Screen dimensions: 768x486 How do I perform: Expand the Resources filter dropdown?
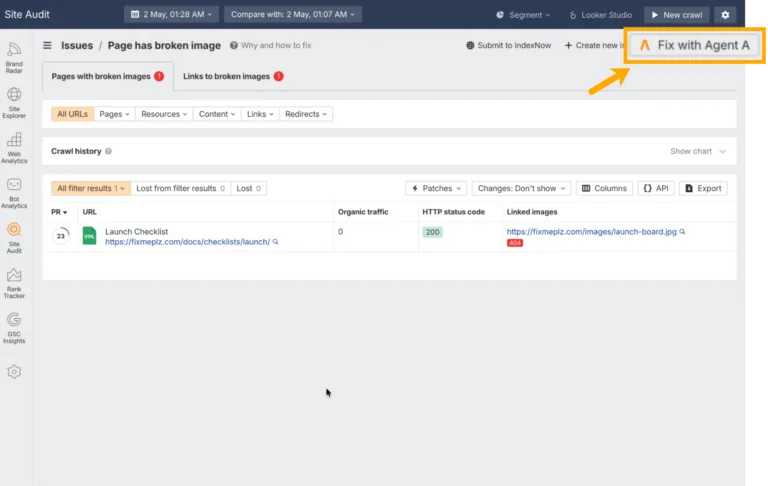pyautogui.click(x=164, y=114)
